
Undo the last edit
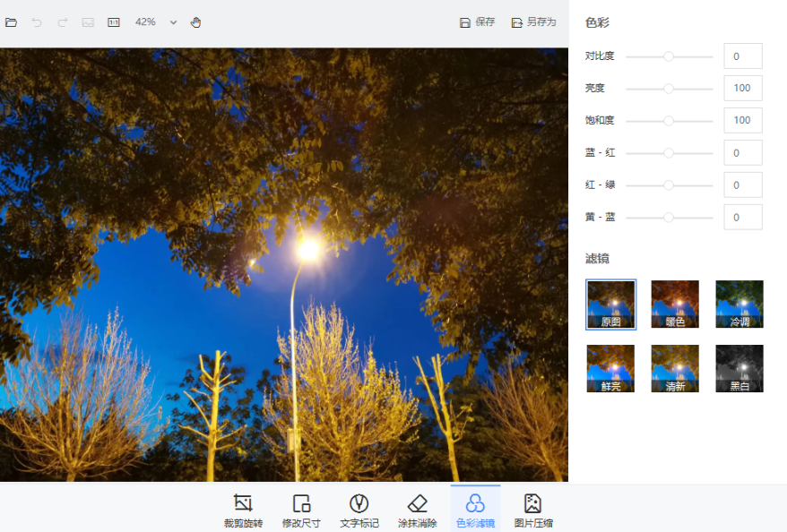click(x=37, y=22)
